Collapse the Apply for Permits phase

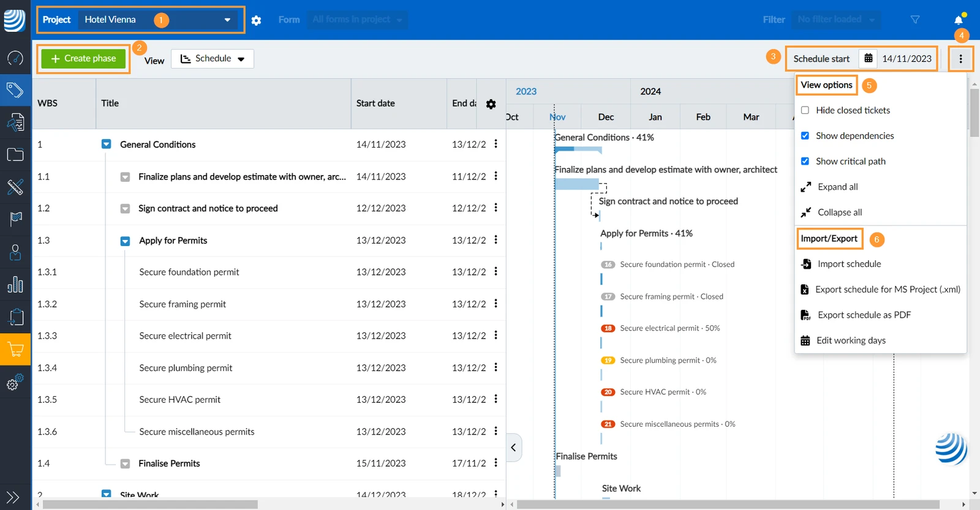point(125,241)
